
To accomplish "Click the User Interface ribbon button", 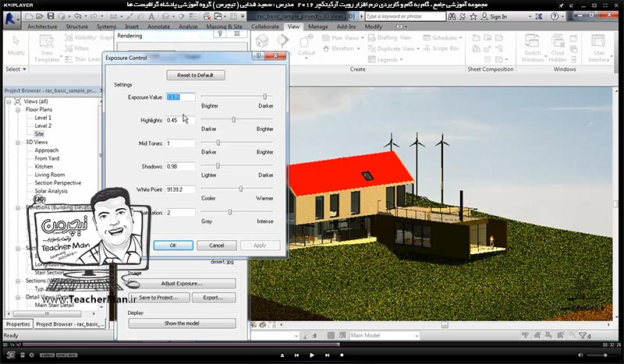I will click(x=599, y=48).
